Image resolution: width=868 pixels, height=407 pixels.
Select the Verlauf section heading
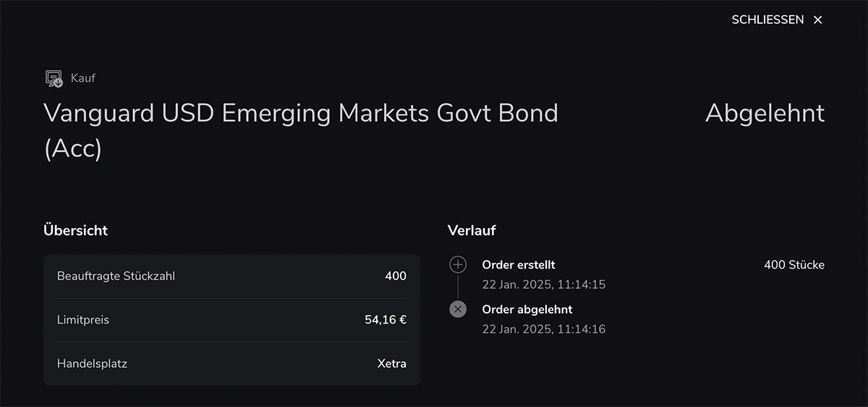click(x=472, y=230)
